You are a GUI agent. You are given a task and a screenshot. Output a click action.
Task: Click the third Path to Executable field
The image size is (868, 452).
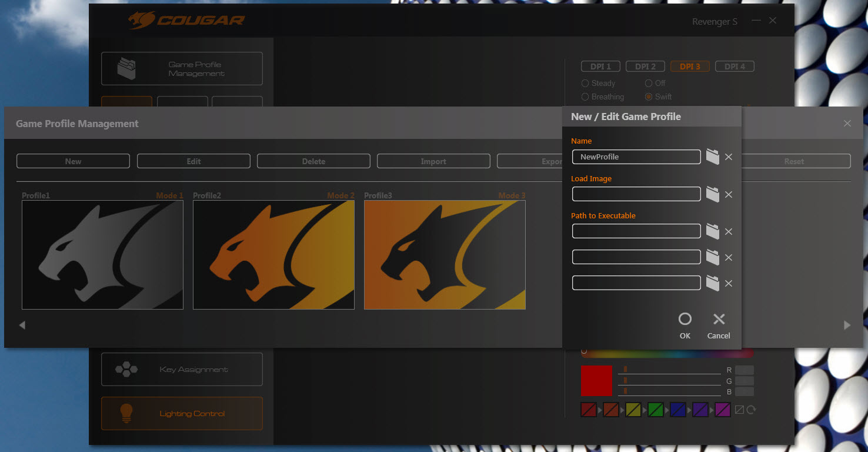(636, 283)
